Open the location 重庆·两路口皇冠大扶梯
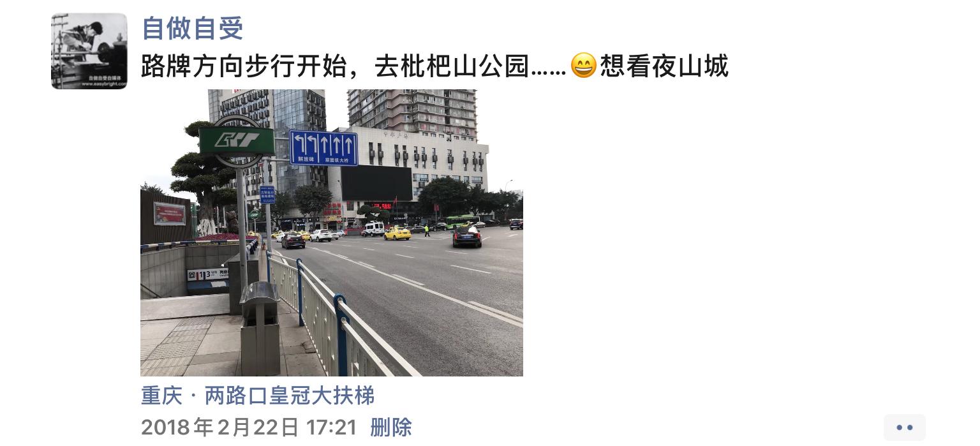Viewport: 980px width, 446px height. pyautogui.click(x=257, y=396)
